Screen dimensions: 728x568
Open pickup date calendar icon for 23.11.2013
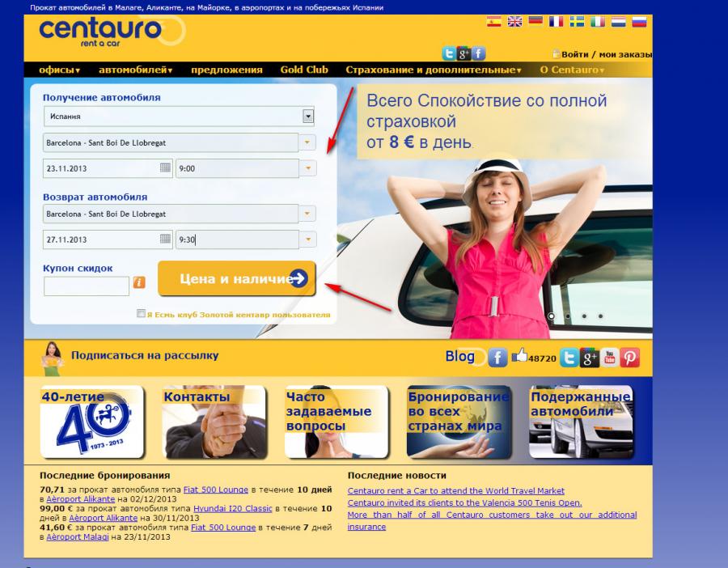[x=165, y=167]
